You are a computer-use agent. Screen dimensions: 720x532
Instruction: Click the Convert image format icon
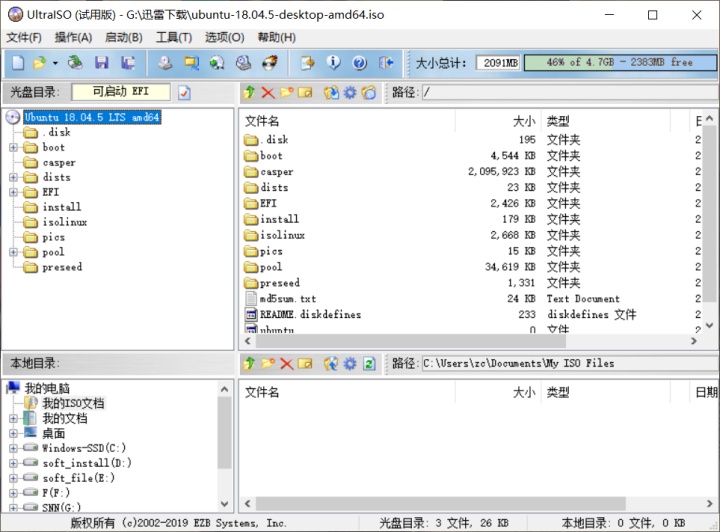[x=191, y=62]
